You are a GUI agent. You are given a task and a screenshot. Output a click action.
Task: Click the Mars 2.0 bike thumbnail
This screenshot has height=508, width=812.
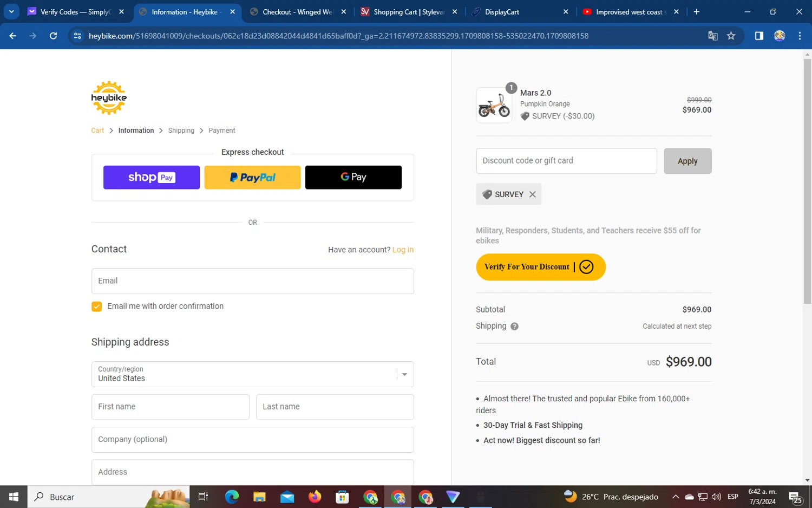[494, 105]
